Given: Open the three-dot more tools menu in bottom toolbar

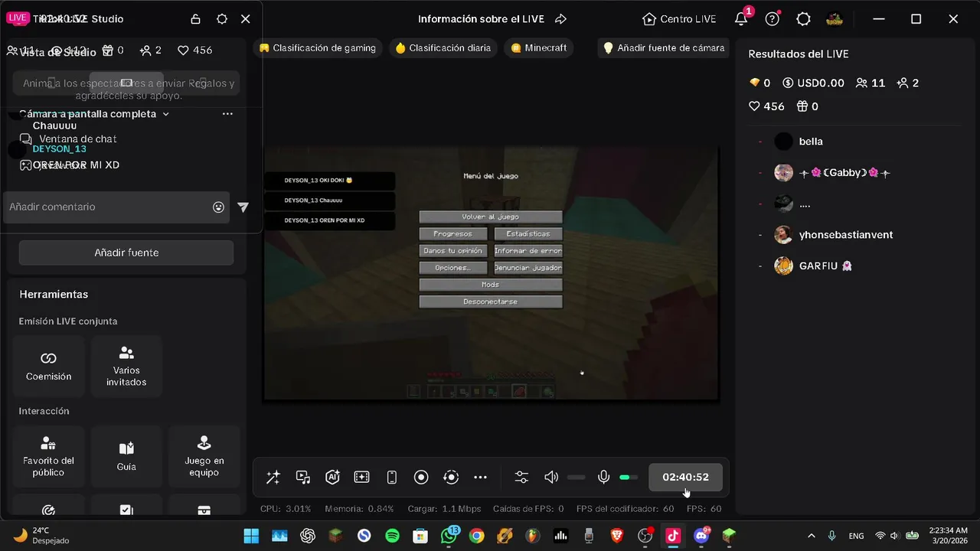Looking at the screenshot, I should click(481, 478).
